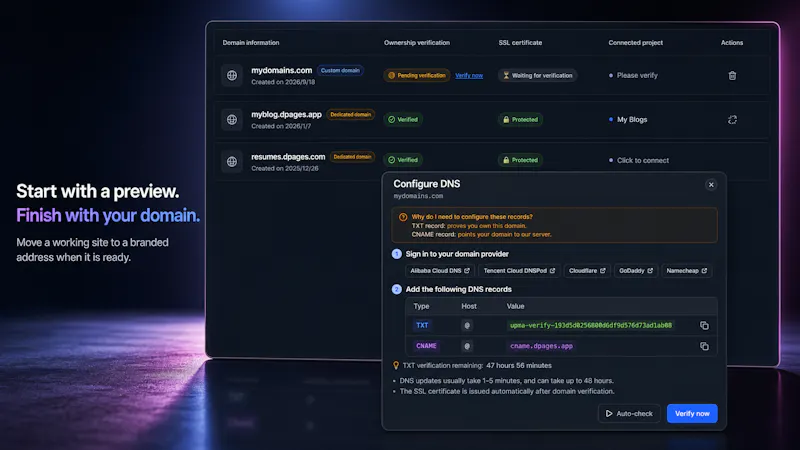Click Protected badge in myblog.dpages.app row
The width and height of the screenshot is (800, 450).
520,119
